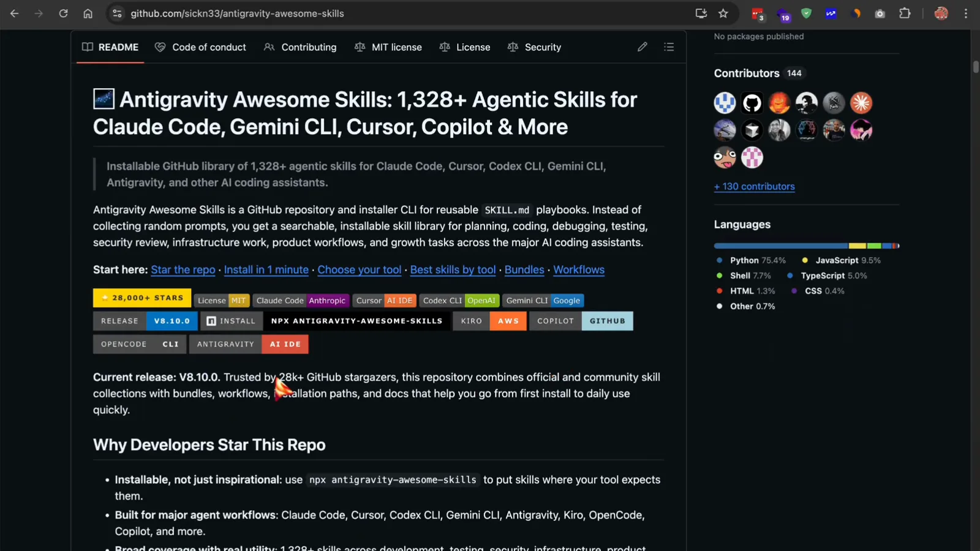The width and height of the screenshot is (980, 551).
Task: Open the MIT license tab
Action: click(388, 47)
